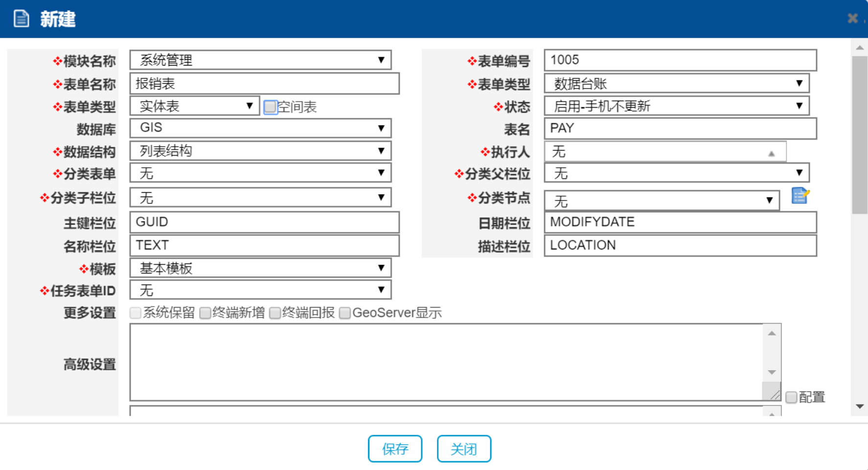Click the edit icon beside 分类节点 dropdown

[800, 196]
